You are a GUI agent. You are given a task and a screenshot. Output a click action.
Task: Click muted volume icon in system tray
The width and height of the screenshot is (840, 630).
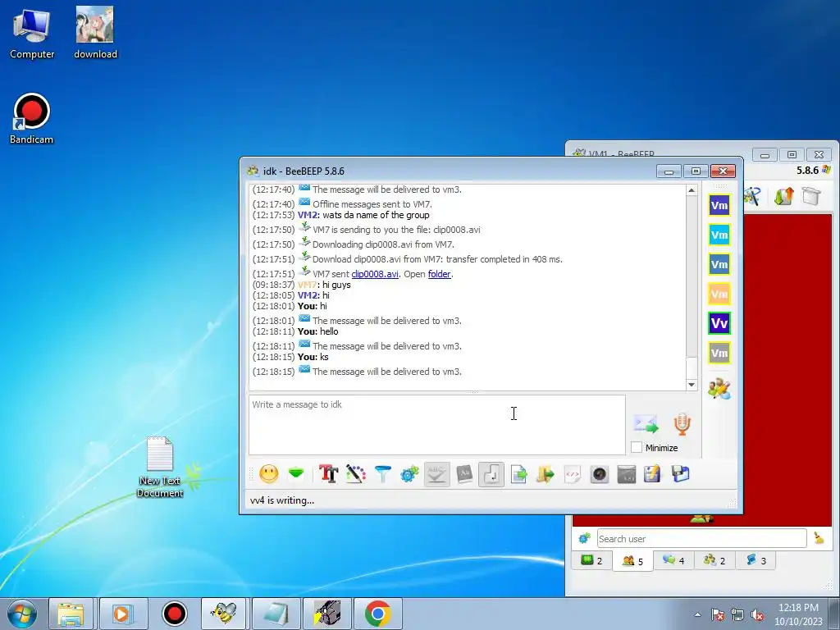[x=757, y=615]
